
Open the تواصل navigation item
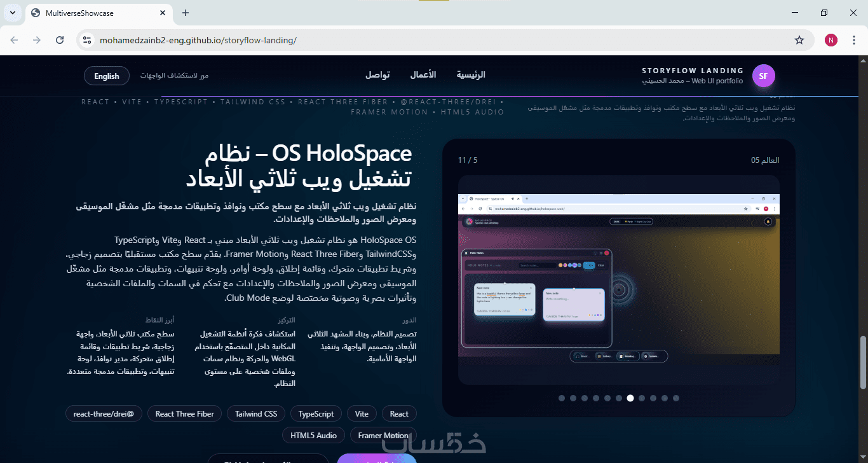(x=377, y=75)
